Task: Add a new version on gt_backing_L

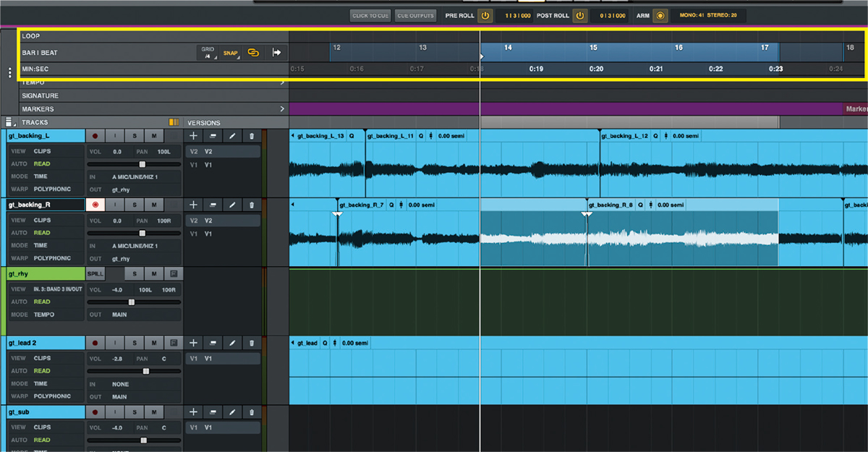Action: click(x=193, y=136)
